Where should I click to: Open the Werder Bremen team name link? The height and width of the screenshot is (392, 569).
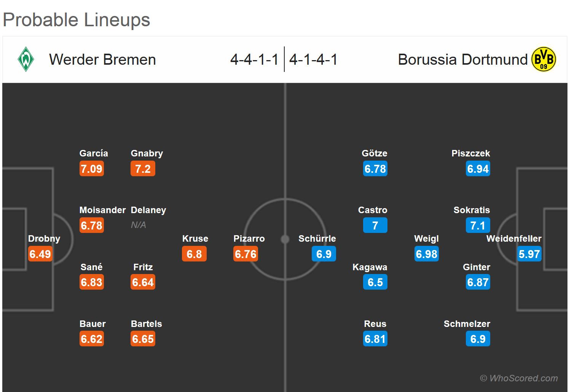pos(102,60)
